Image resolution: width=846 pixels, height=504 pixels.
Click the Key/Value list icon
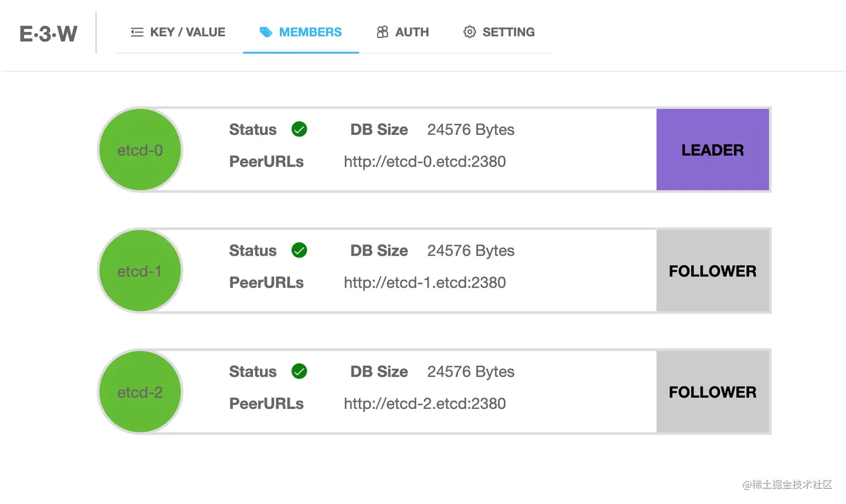click(x=137, y=32)
